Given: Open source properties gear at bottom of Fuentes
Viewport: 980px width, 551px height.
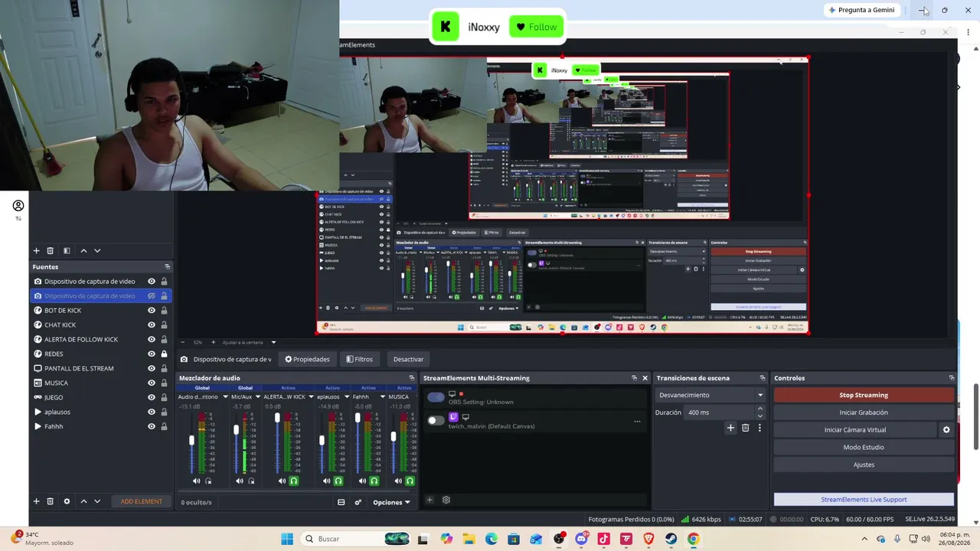Looking at the screenshot, I should pos(67,501).
